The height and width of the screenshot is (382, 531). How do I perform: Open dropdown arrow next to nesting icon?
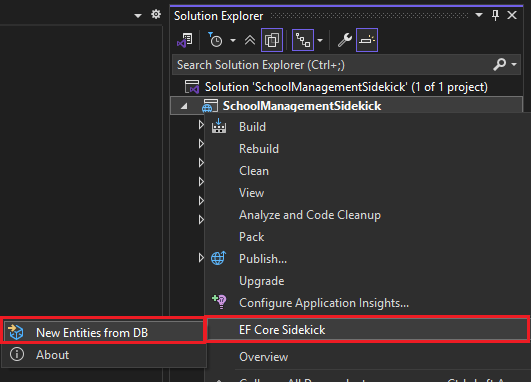point(320,41)
